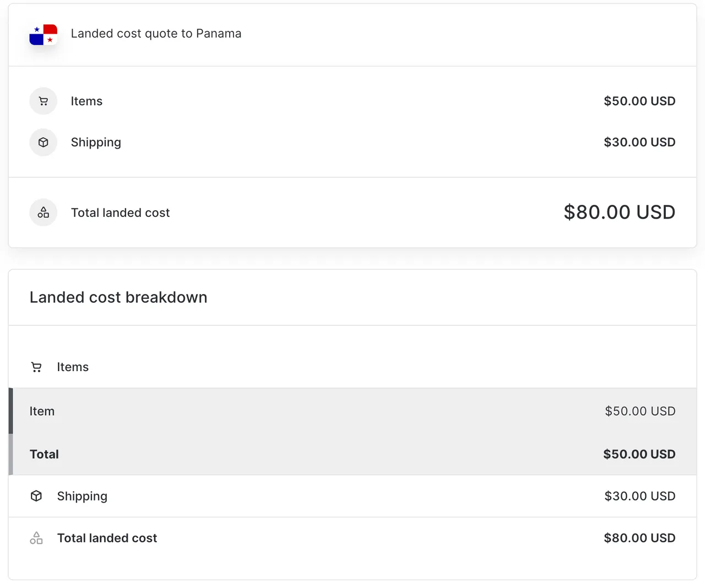Open the Landed cost breakdown heading
The width and height of the screenshot is (705, 588).
click(118, 297)
